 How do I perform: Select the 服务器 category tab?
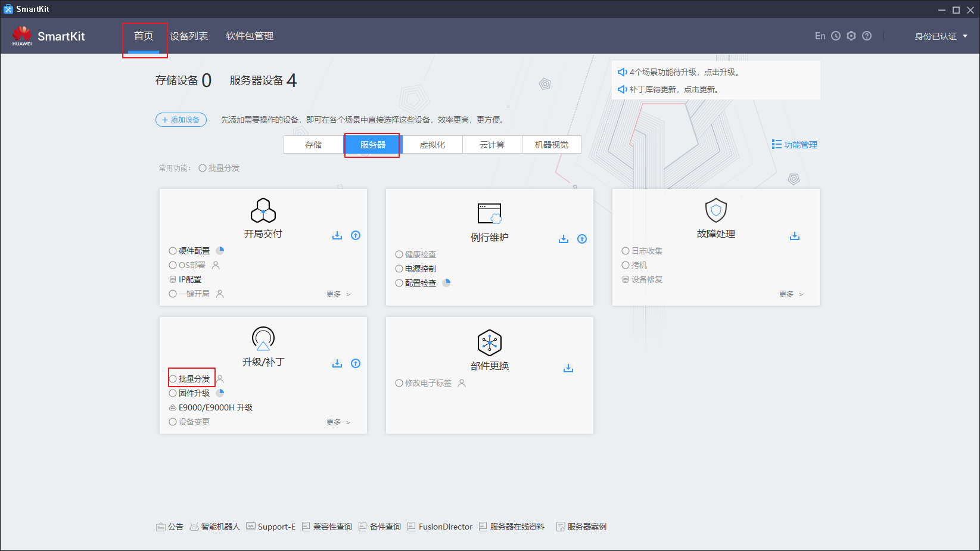(373, 145)
